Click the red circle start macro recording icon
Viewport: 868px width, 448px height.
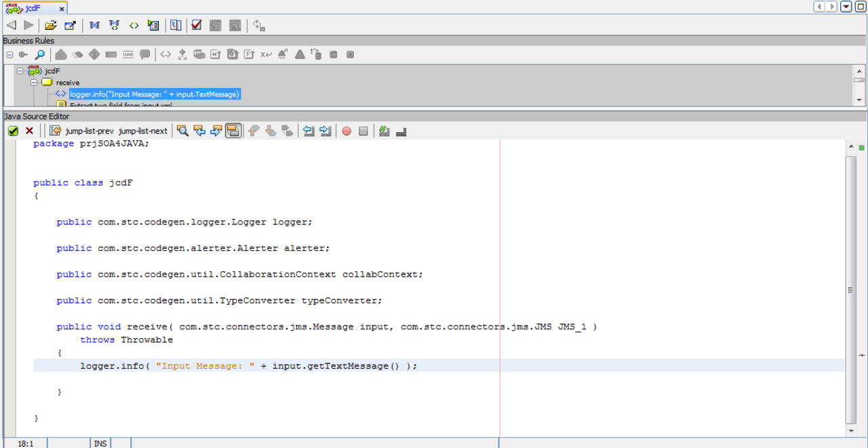click(x=347, y=131)
